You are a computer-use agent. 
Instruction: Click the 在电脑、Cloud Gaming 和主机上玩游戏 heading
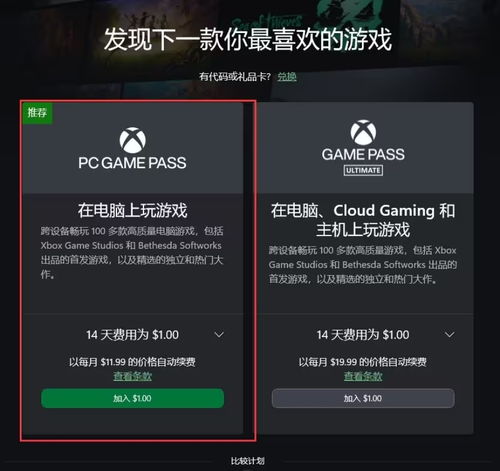(363, 220)
